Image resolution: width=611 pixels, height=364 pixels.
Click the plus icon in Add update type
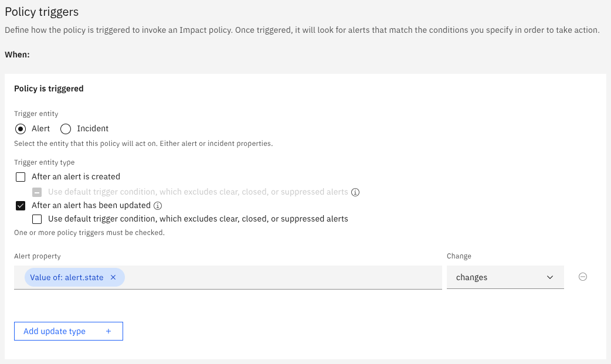108,331
